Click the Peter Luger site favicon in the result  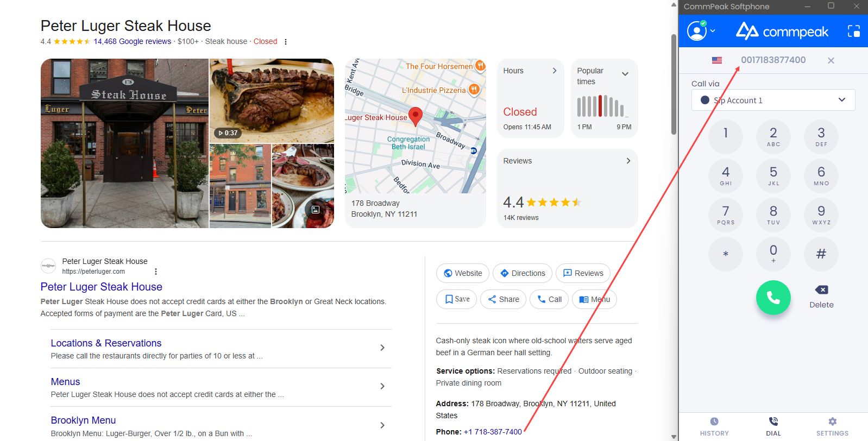(48, 266)
